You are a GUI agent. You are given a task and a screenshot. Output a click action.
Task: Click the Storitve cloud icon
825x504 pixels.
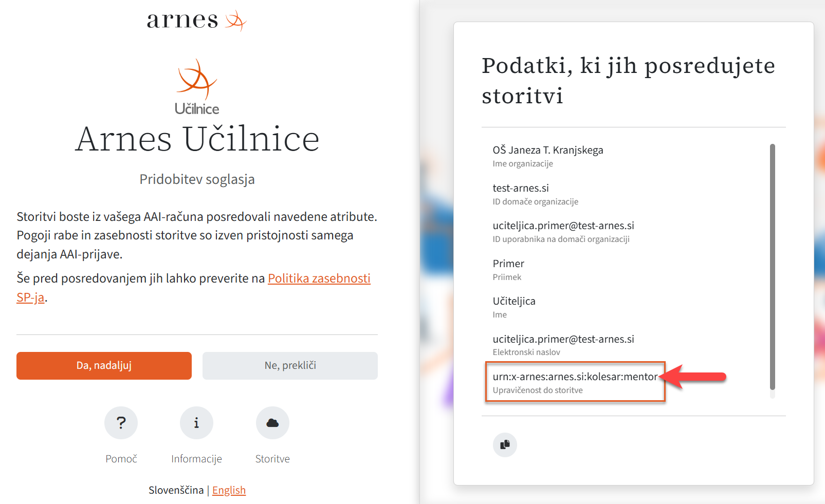(272, 423)
